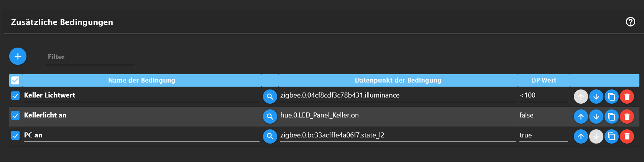Duplicate the Keller Lichtwert condition

[611, 97]
